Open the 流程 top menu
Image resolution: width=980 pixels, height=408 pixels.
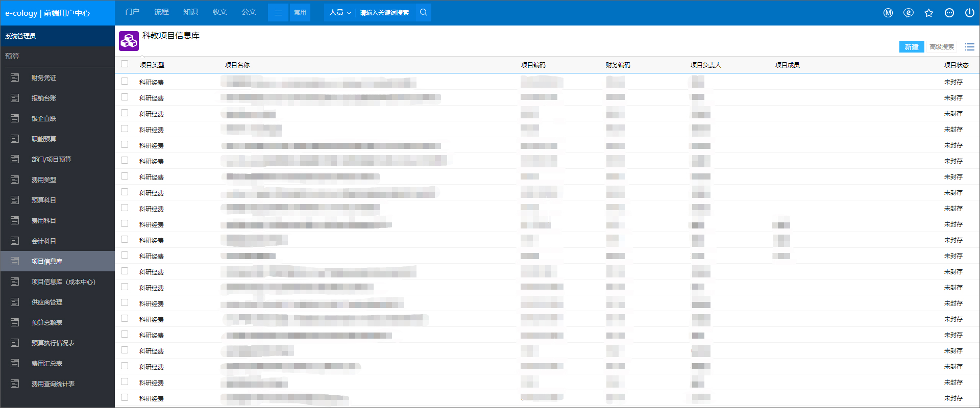pos(161,12)
